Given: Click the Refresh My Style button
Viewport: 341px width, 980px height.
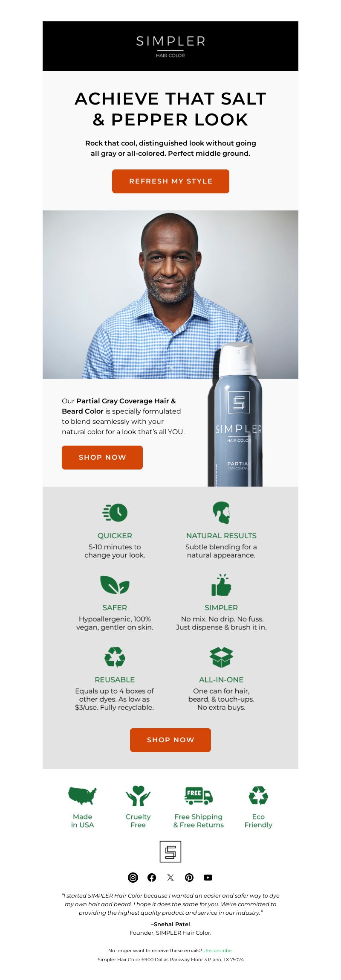Looking at the screenshot, I should coord(170,181).
